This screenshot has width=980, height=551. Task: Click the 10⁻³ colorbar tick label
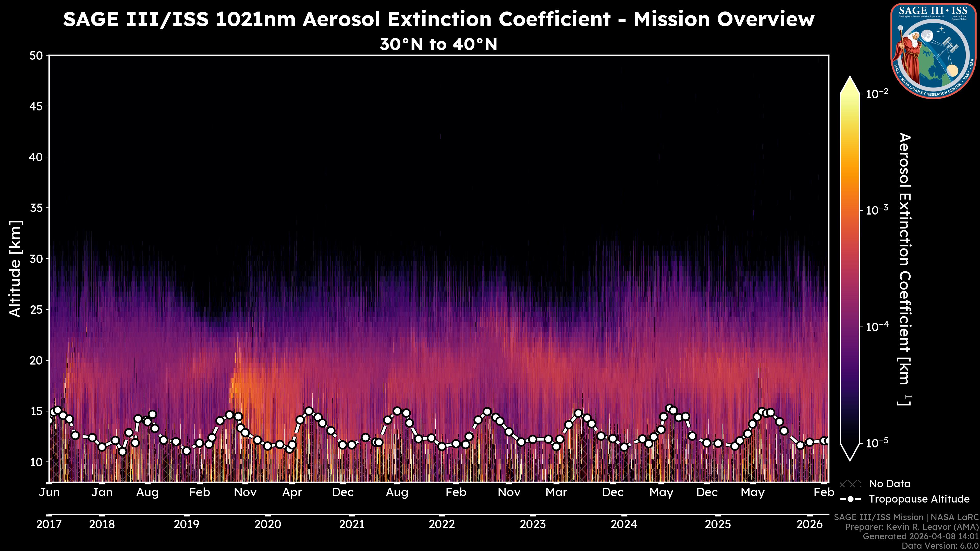(x=877, y=210)
